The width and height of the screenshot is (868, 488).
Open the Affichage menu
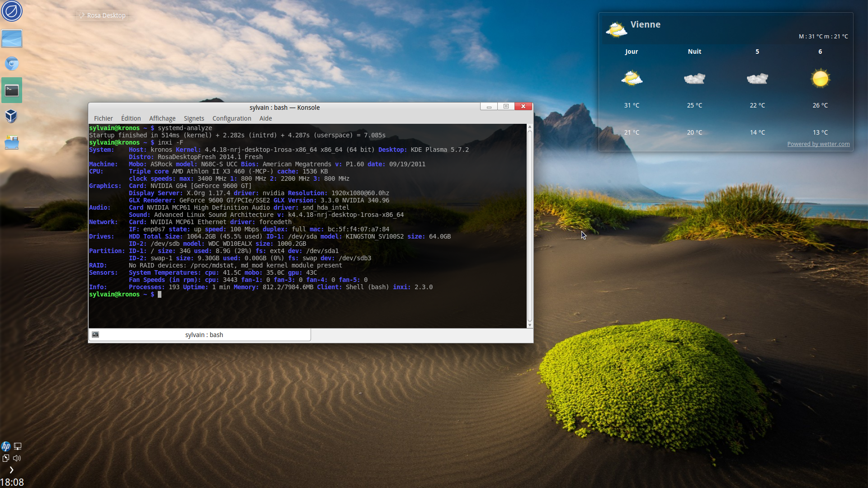[162, 118]
